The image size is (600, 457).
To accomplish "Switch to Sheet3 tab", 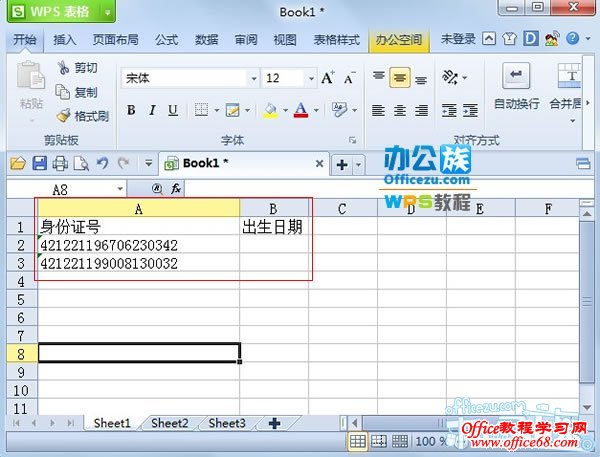I will click(227, 423).
